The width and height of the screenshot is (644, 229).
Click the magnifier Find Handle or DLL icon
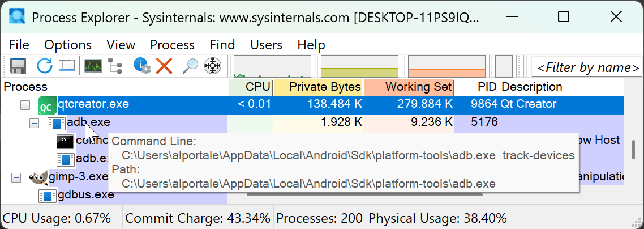coord(190,66)
